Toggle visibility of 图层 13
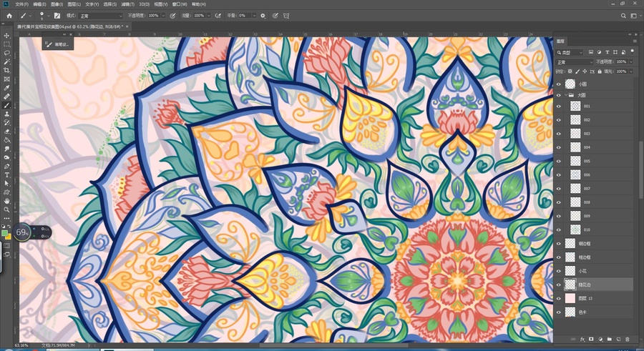Screen dimensions: 644x351 [558, 298]
